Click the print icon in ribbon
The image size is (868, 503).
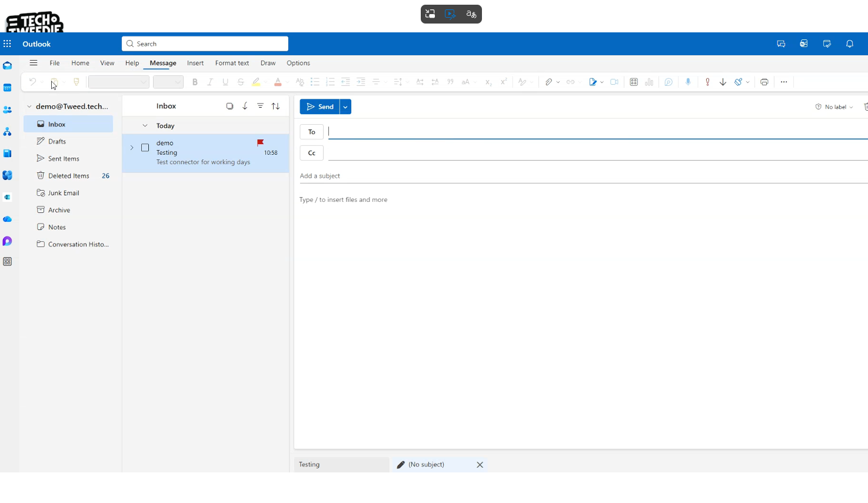click(764, 82)
